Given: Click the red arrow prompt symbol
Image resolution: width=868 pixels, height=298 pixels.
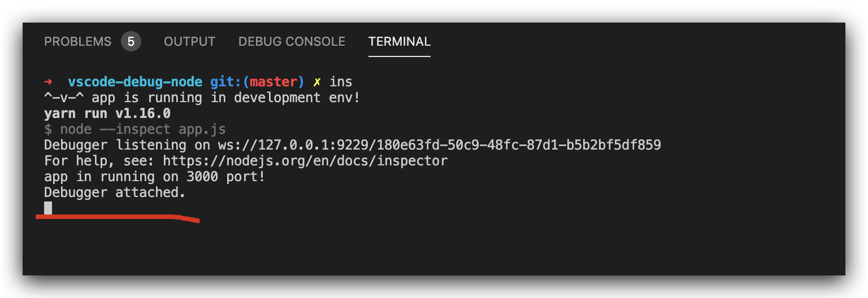Looking at the screenshot, I should [48, 82].
